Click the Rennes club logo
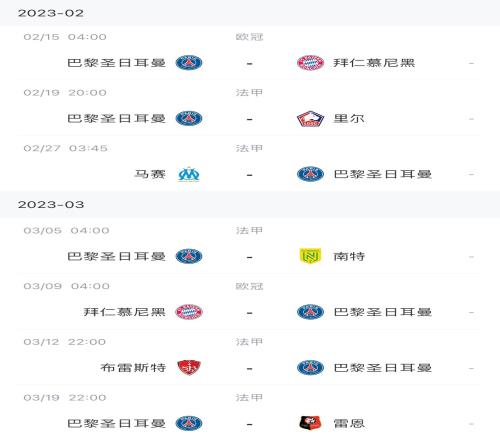The height and width of the screenshot is (440, 500). (x=310, y=423)
